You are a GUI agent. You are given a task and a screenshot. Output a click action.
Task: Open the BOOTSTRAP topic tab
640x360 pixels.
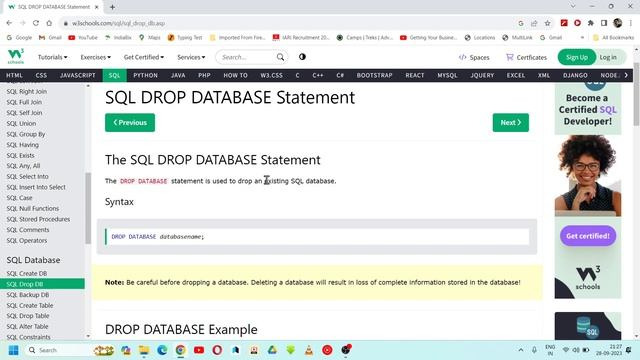374,76
